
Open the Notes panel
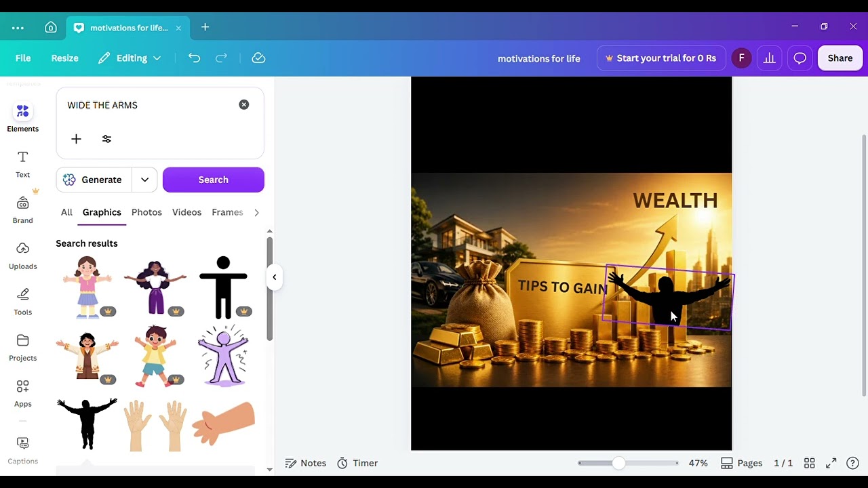tap(306, 463)
